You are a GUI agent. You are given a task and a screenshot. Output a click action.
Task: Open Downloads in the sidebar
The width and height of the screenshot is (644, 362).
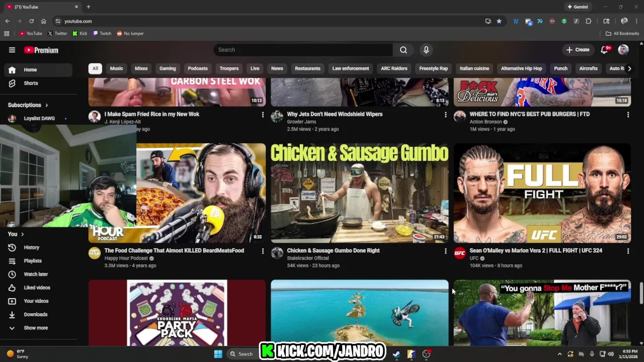pyautogui.click(x=38, y=315)
